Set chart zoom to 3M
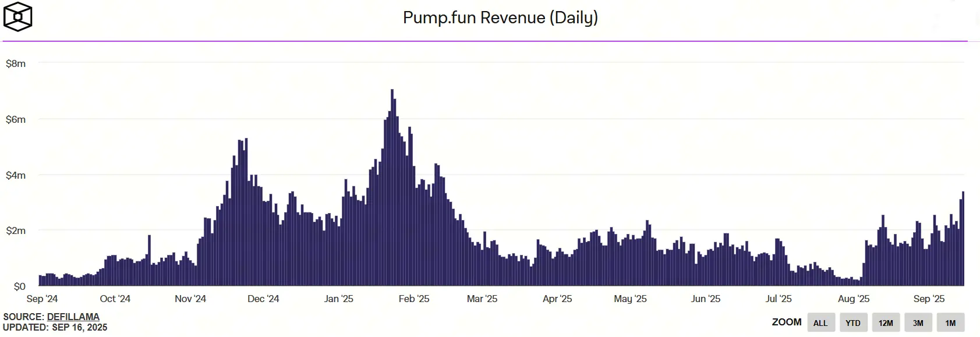 [918, 323]
